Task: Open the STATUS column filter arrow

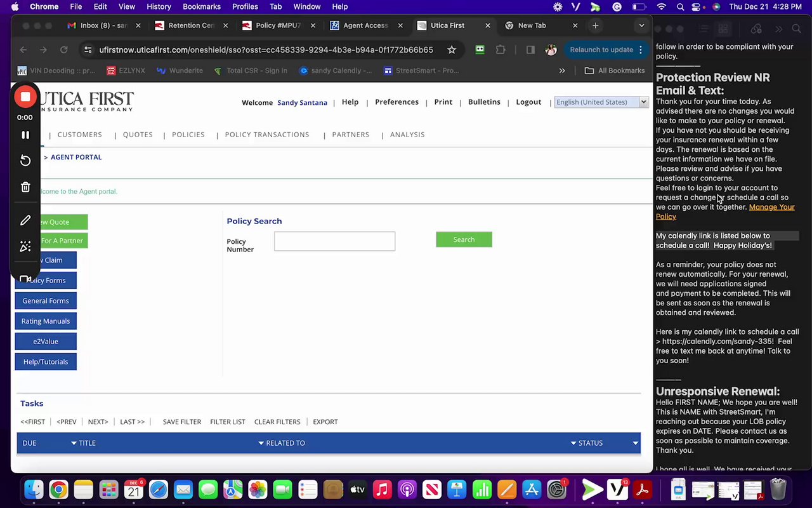Action: click(x=573, y=443)
